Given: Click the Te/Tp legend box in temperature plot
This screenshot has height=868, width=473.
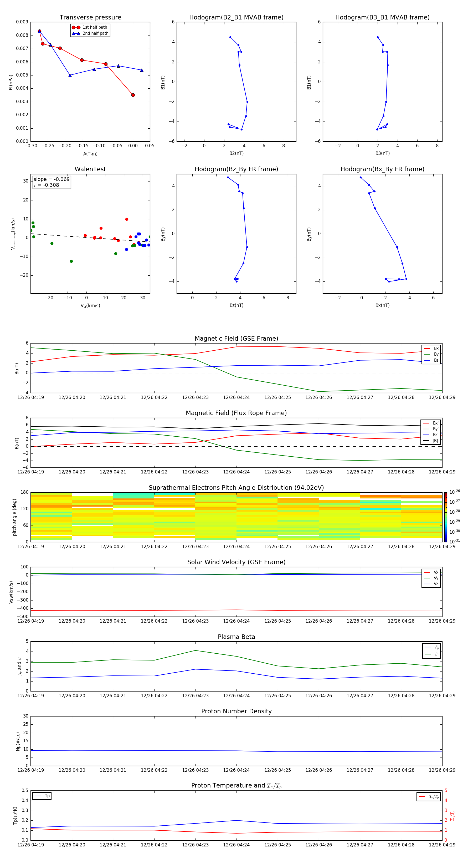Looking at the screenshot, I should pyautogui.click(x=429, y=796).
